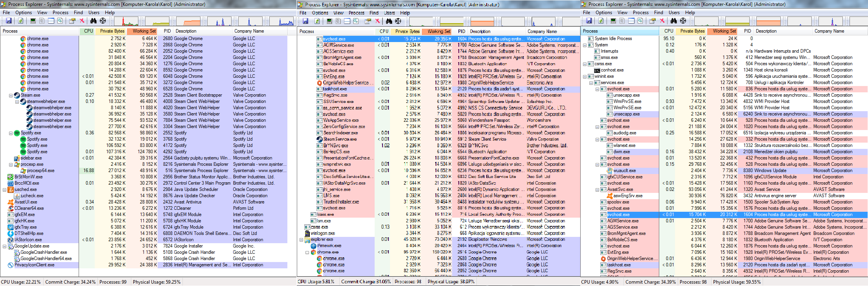Sort by CPU column in right window
The height and width of the screenshot is (286, 868).
pos(668,31)
